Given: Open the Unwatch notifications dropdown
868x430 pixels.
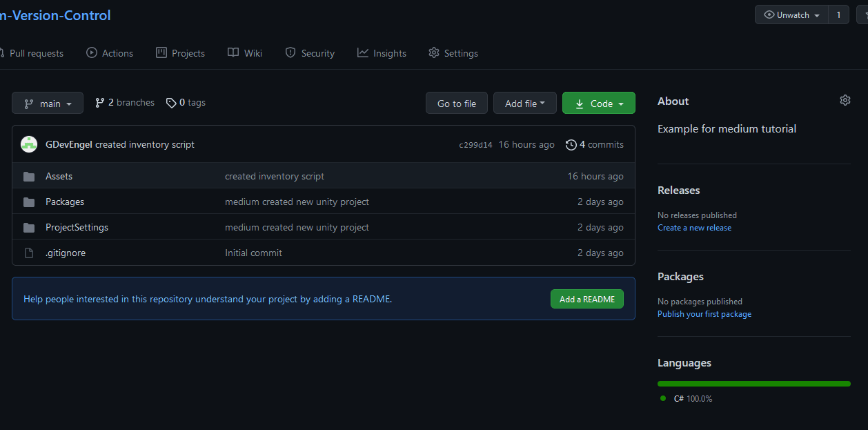Looking at the screenshot, I should pyautogui.click(x=791, y=14).
